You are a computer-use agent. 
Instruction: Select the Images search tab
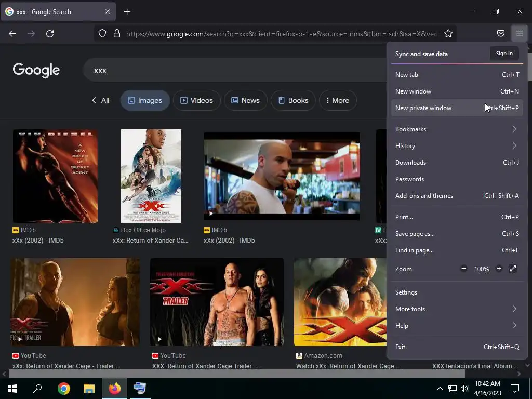[x=145, y=100]
